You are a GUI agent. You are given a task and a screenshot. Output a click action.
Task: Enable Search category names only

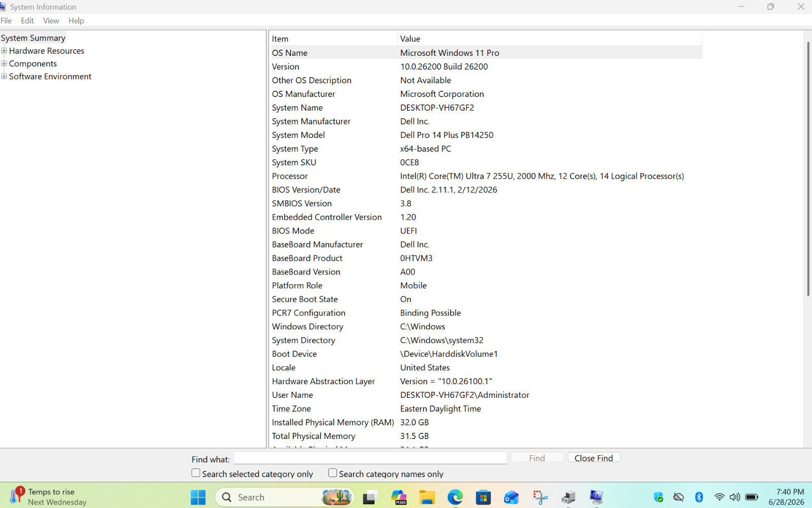[332, 473]
